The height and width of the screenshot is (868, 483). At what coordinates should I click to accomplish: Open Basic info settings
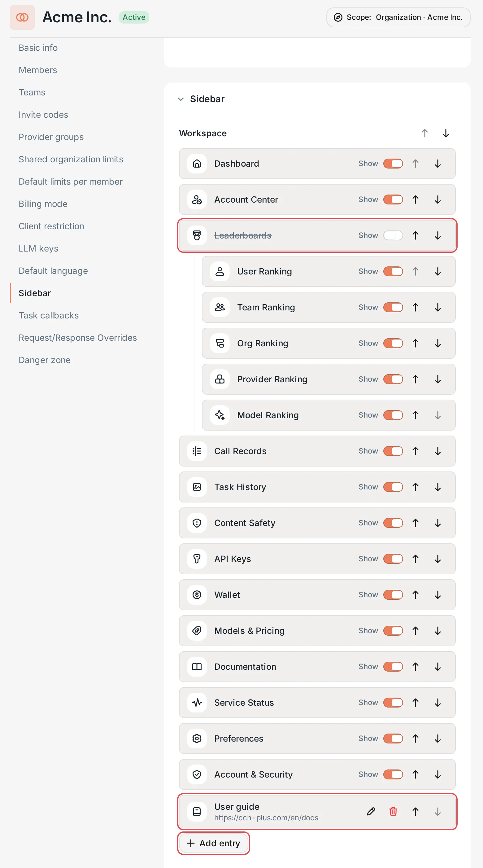pos(38,48)
